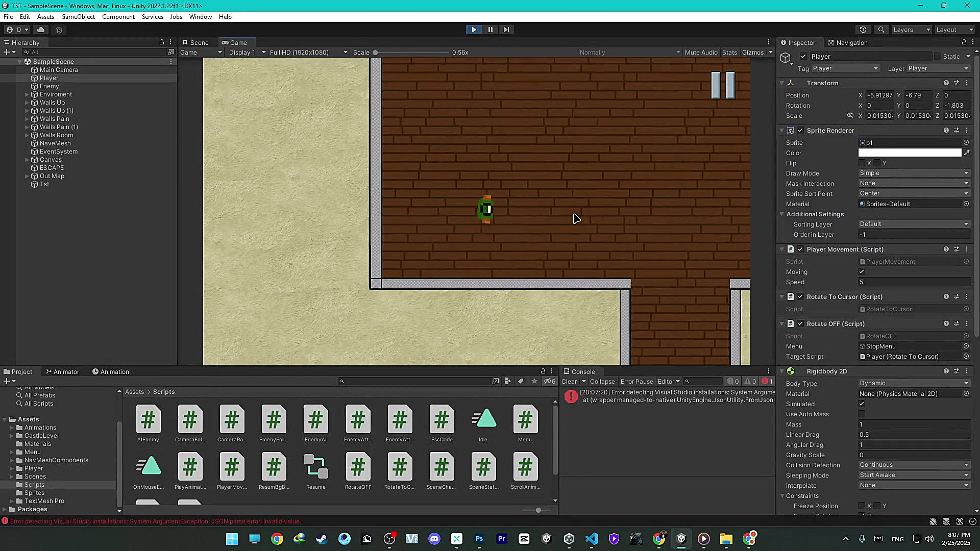Lock the Inspector panel
The image size is (980, 551).
[964, 42]
